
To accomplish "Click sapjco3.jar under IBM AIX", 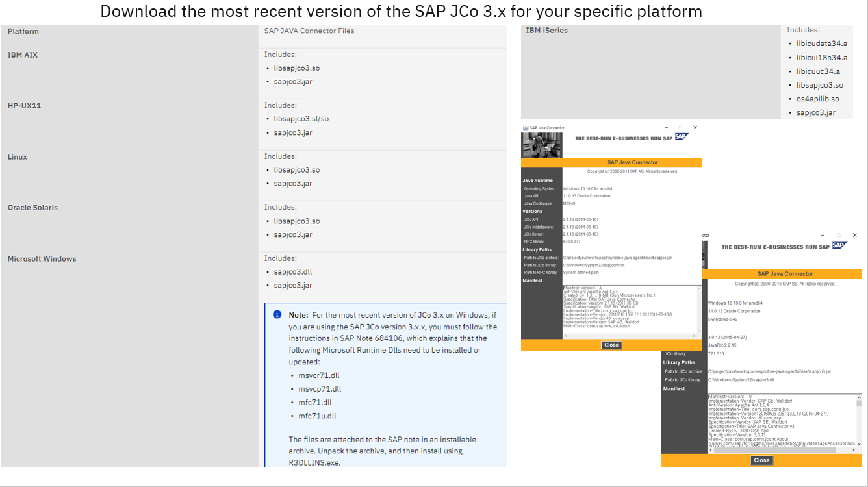I will coord(293,82).
